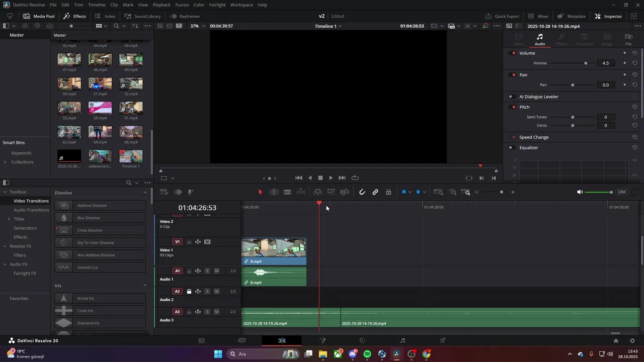
Task: Toggle linked selection chain icon
Action: 375,192
